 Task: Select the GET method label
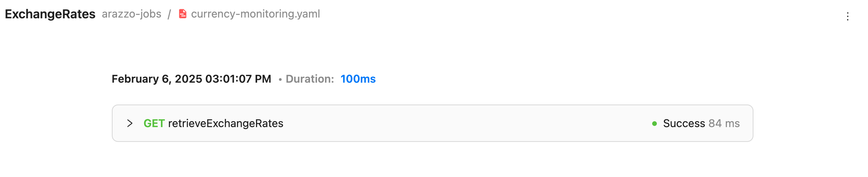pyautogui.click(x=154, y=124)
